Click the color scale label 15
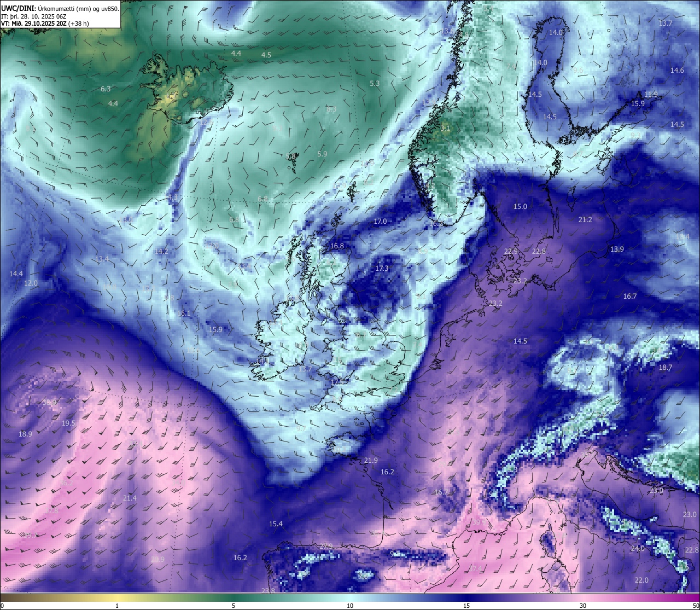This screenshot has height=610, width=700. coord(466,606)
